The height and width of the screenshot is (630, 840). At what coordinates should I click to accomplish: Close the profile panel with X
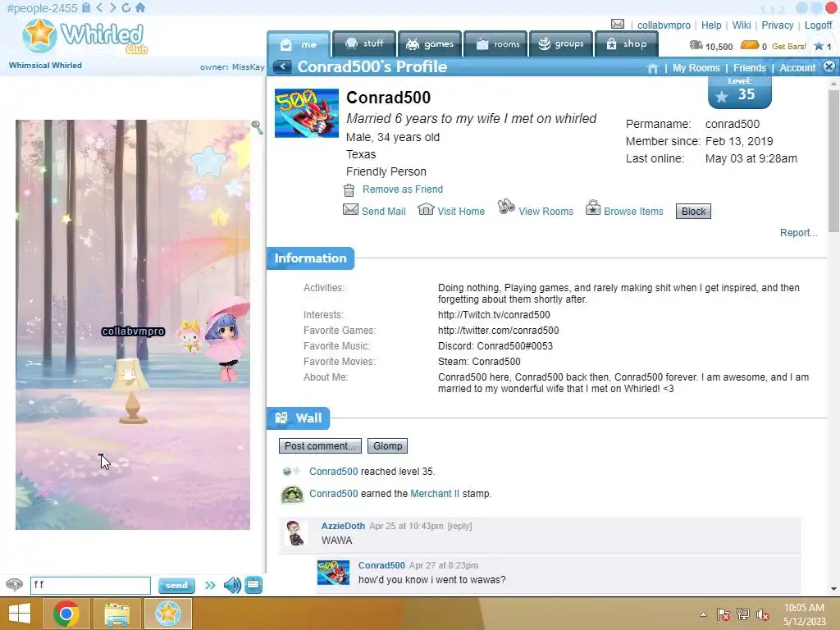pyautogui.click(x=829, y=66)
